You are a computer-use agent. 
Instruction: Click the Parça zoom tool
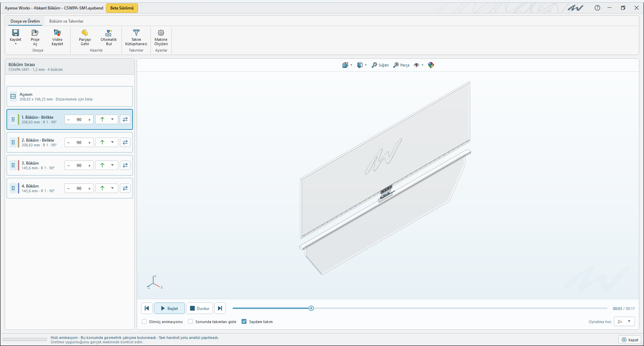pos(401,65)
